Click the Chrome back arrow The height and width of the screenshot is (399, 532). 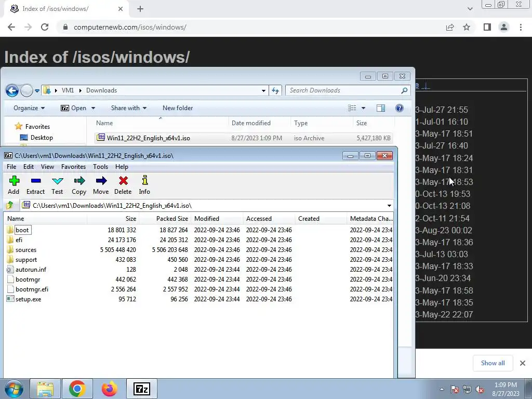(x=11, y=27)
